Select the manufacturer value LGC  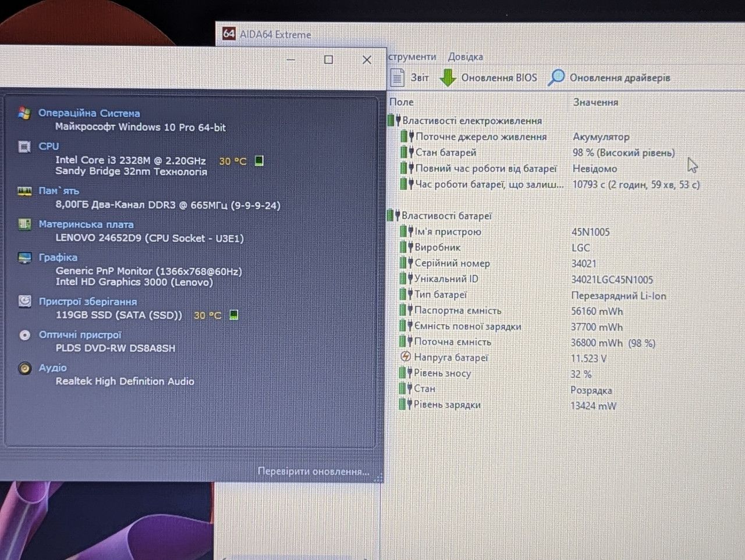click(581, 248)
